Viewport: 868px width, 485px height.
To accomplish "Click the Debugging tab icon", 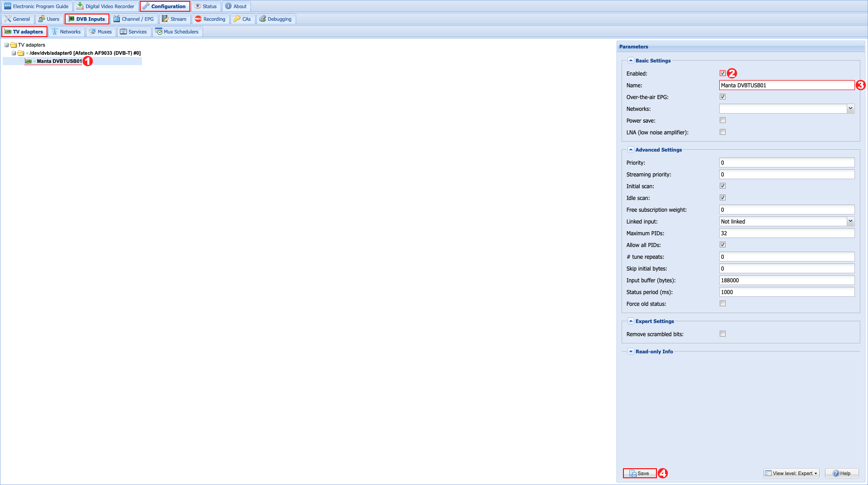I will pos(262,19).
